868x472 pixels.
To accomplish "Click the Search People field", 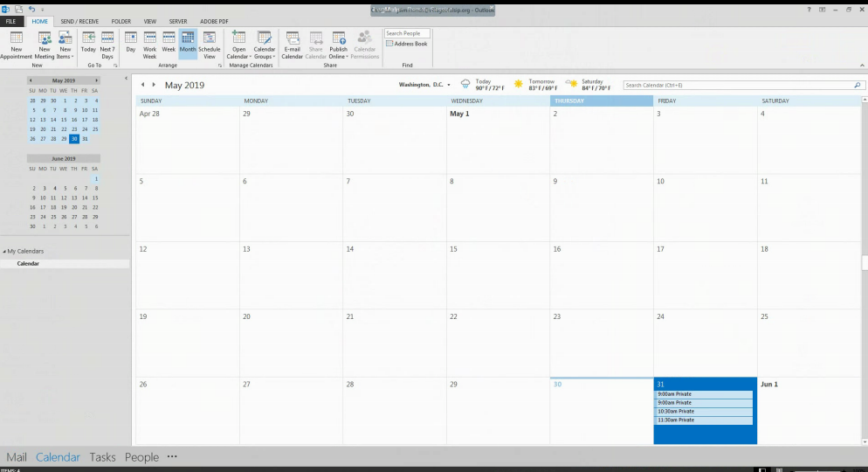I will pos(408,33).
